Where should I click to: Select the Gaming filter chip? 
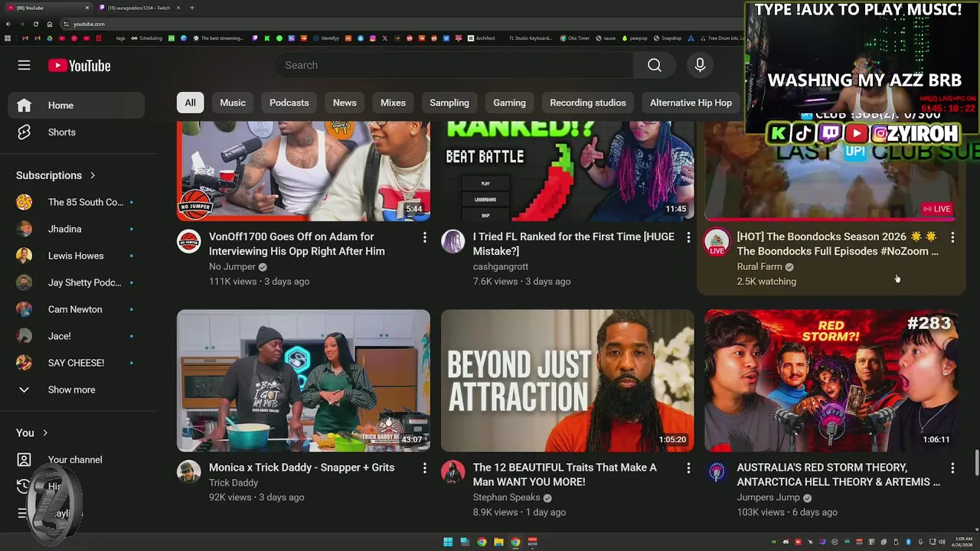click(x=509, y=103)
